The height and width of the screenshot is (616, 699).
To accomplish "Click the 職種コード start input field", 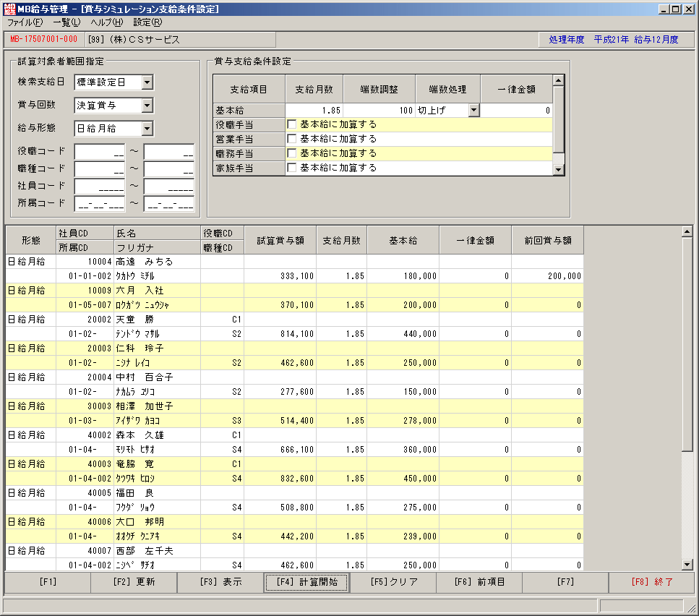I will click(x=100, y=169).
